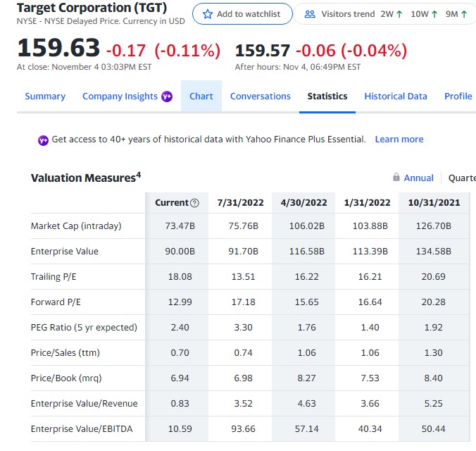Click the current market cap value 73.47B
Screen dimensions: 476x451
click(x=180, y=225)
